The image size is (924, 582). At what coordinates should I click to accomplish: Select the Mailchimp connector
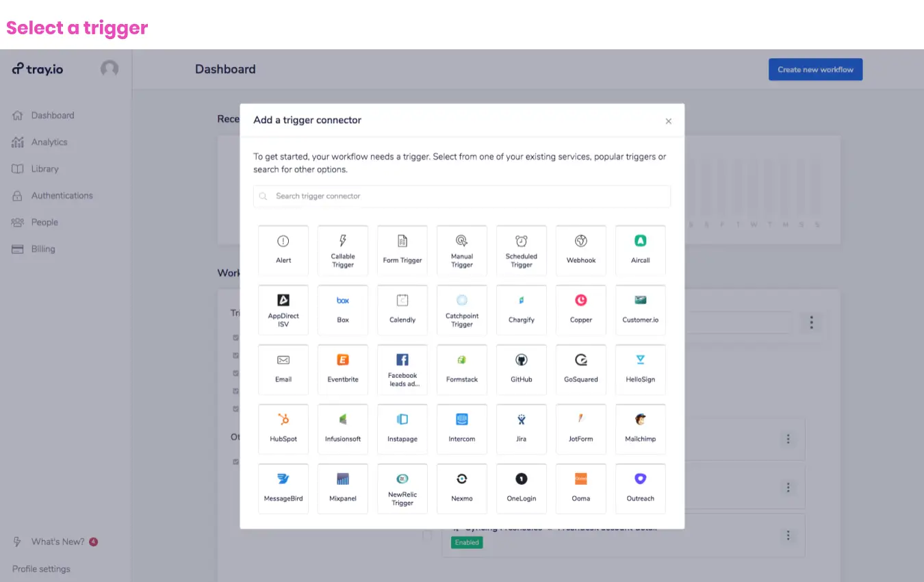click(x=641, y=429)
